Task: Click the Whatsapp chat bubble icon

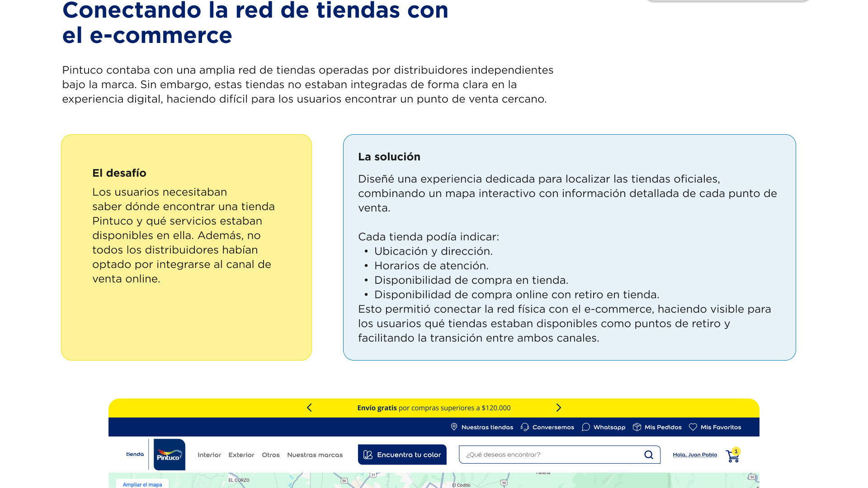Action: click(x=586, y=427)
